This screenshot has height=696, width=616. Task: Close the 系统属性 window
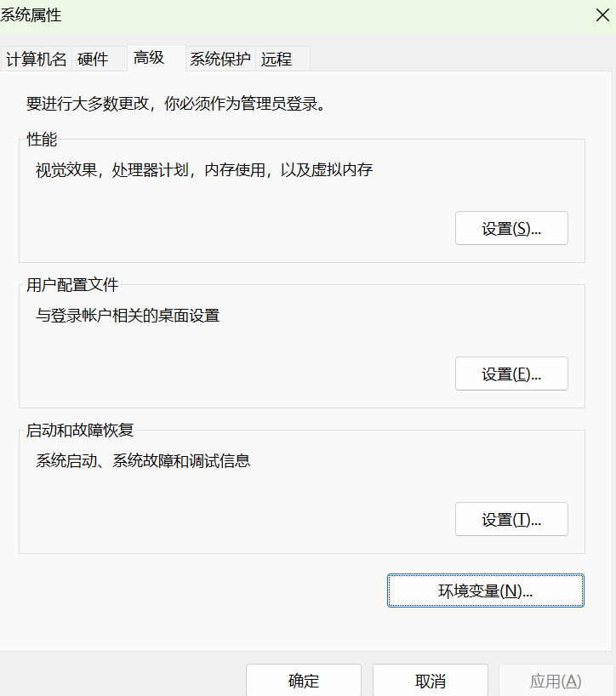pyautogui.click(x=602, y=15)
